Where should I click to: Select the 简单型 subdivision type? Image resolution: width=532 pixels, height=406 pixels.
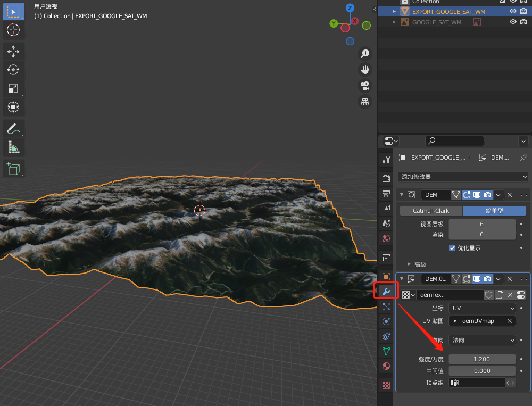coord(494,211)
